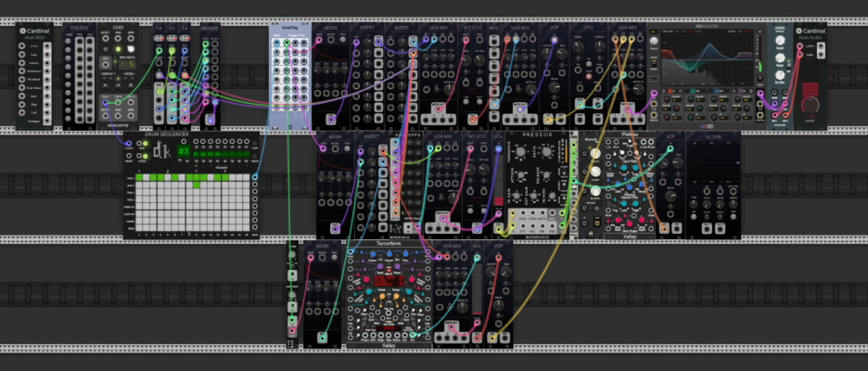868x371 pixels.
Task: Click the PRESSOR compressor module title
Action: [x=536, y=136]
